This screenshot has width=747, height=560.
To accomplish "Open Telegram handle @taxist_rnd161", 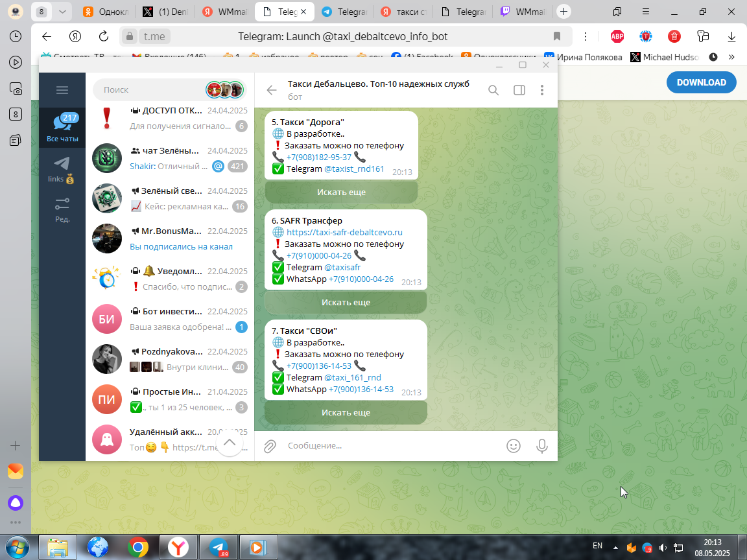I will click(354, 169).
